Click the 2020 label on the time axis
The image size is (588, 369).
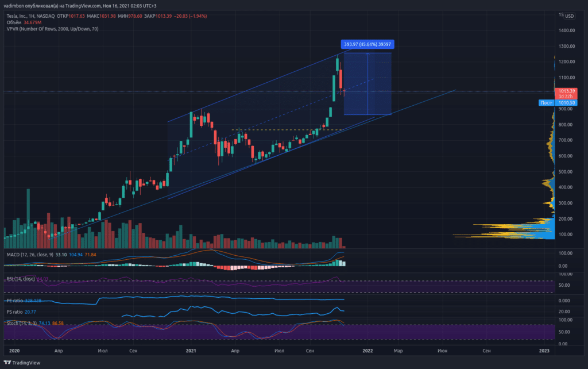click(x=15, y=350)
